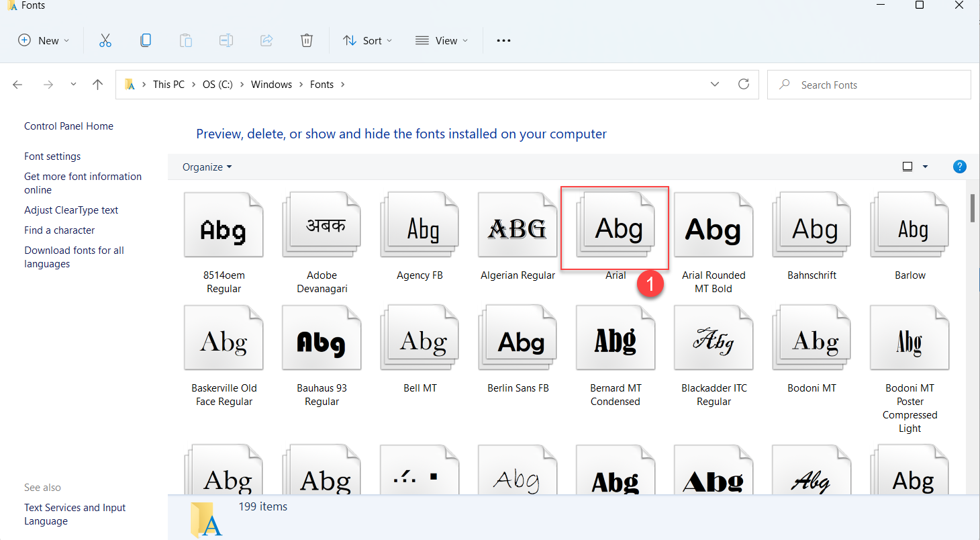Image resolution: width=980 pixels, height=540 pixels.
Task: Open the New dropdown menu
Action: click(44, 40)
